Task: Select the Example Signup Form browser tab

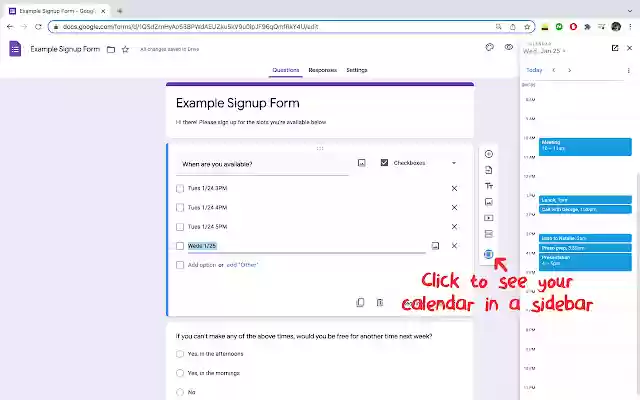Action: pos(57,11)
